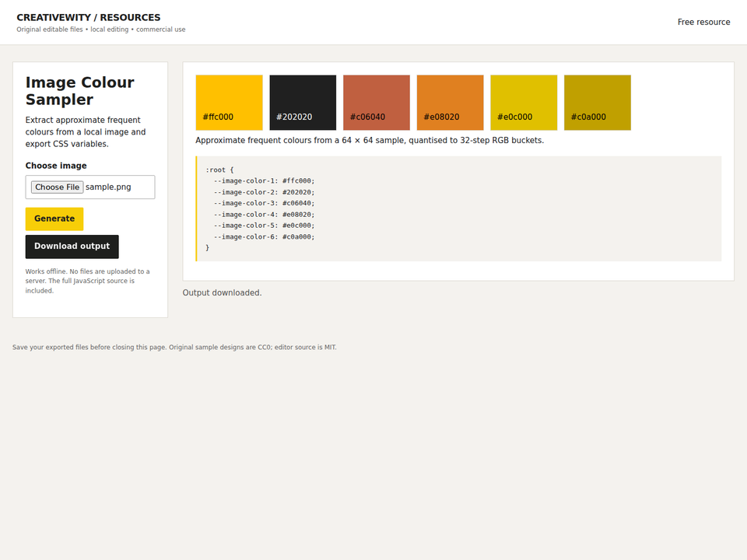Click the Original editable files tagline
The image size is (747, 560).
pos(101,30)
